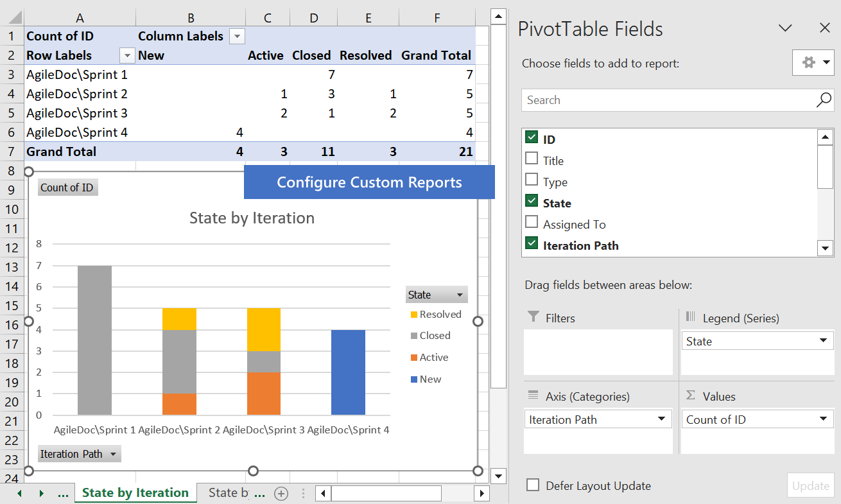The width and height of the screenshot is (841, 504).
Task: Check the Title field checkbox
Action: coord(531,160)
